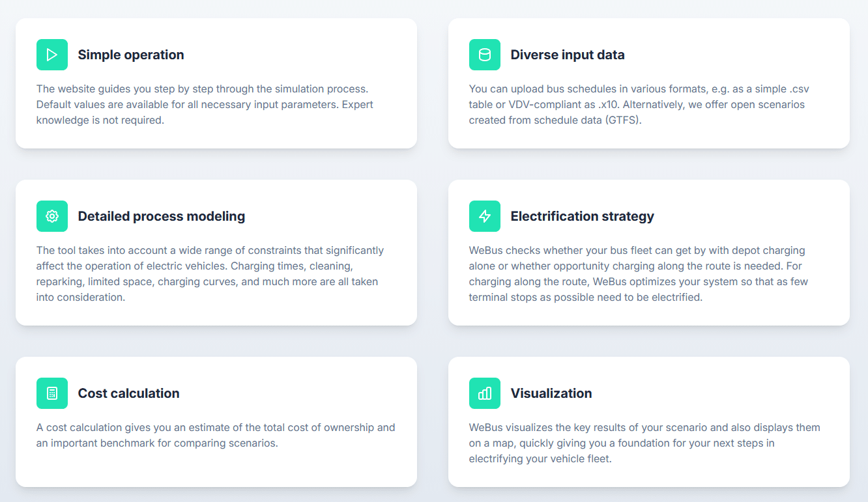868x502 pixels.
Task: Click the bar chart Visualization icon
Action: point(485,393)
